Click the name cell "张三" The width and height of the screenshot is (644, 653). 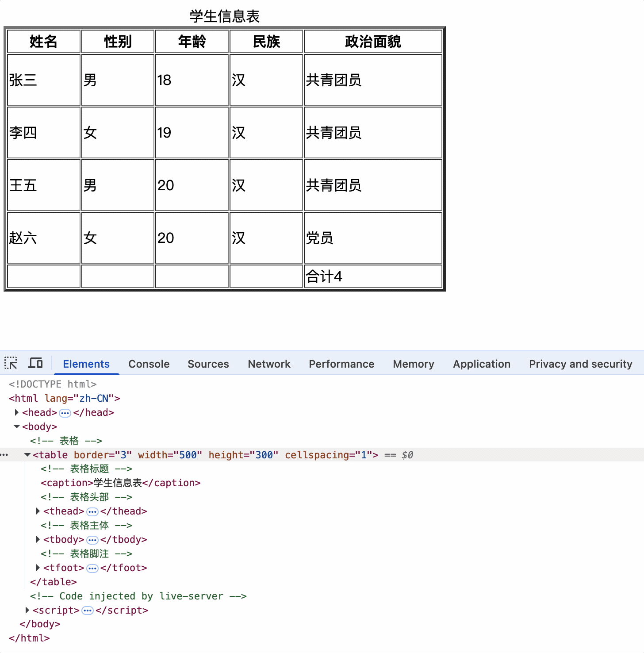pyautogui.click(x=44, y=80)
